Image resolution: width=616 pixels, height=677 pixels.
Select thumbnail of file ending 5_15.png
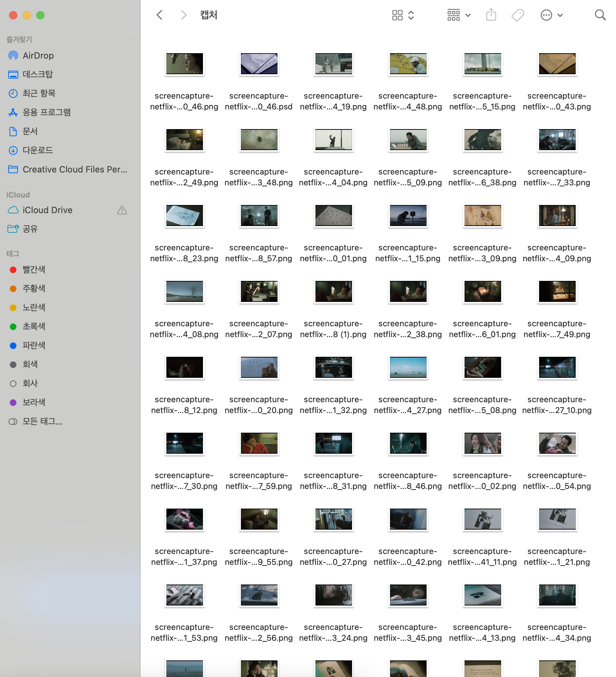pyautogui.click(x=483, y=64)
